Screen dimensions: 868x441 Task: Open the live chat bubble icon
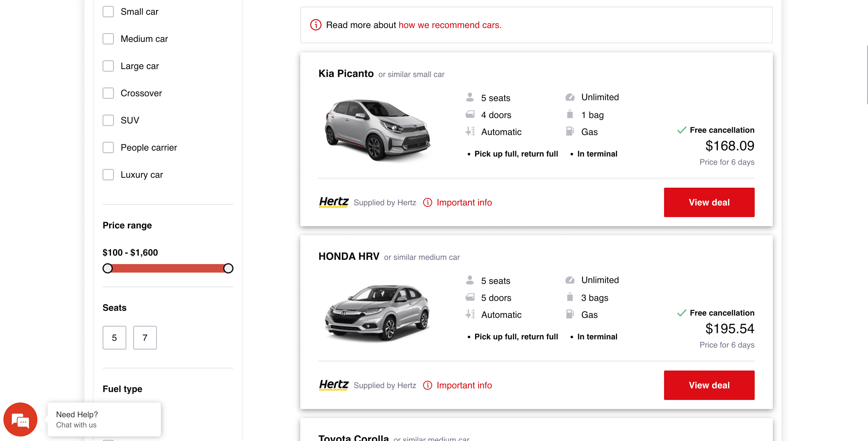pos(20,419)
